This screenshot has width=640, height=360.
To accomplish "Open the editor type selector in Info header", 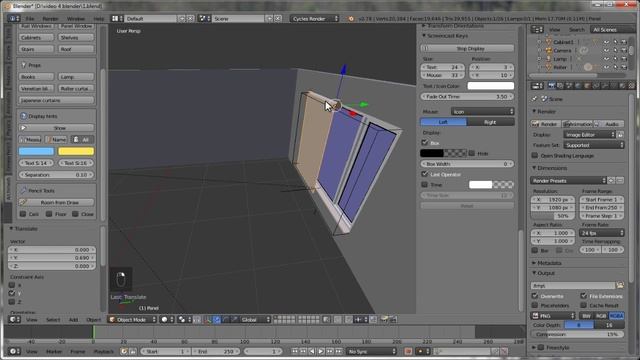I will 14,18.
